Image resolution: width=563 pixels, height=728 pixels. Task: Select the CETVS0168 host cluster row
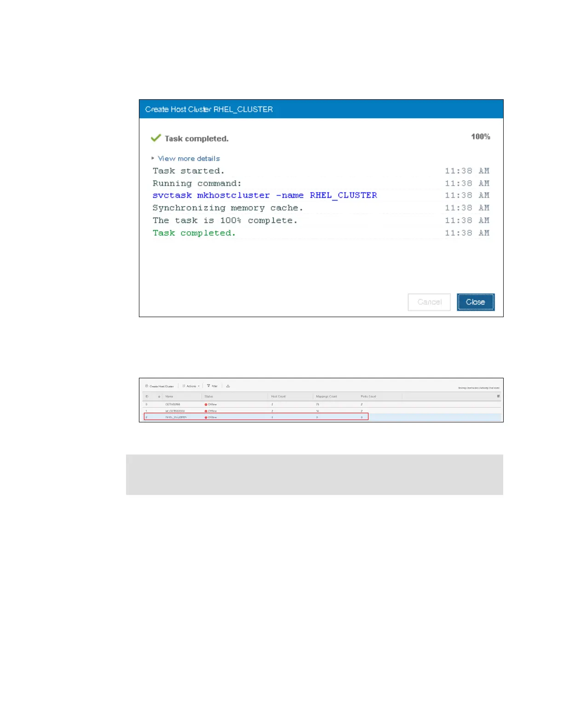click(322, 404)
